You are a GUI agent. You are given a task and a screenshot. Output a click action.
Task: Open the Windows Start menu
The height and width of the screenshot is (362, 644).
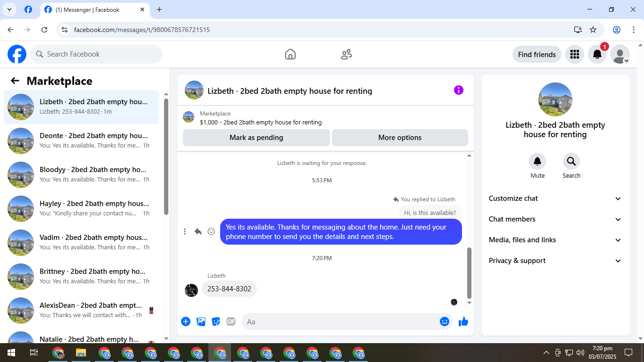11,353
